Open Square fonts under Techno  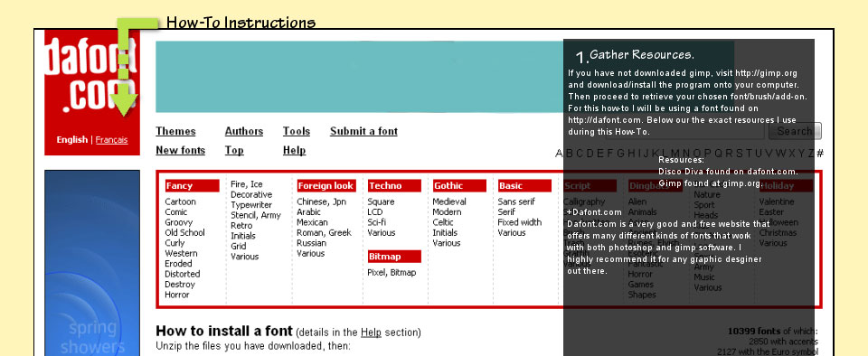[381, 201]
